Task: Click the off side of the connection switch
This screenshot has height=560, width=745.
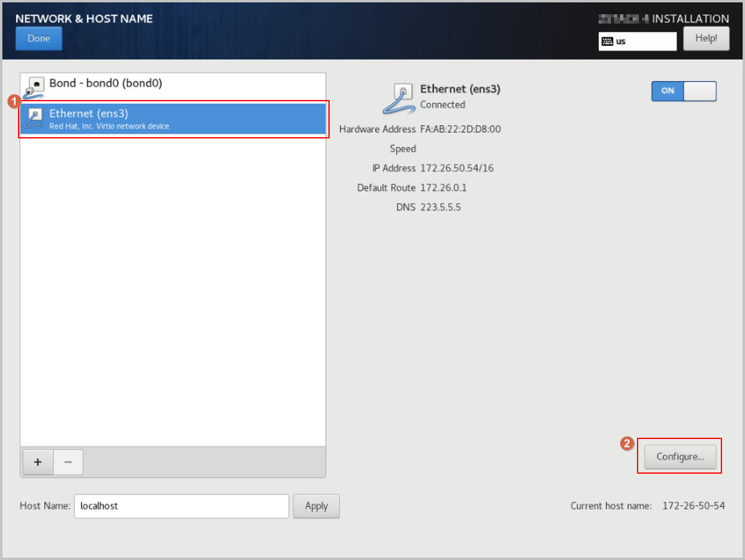Action: (700, 91)
